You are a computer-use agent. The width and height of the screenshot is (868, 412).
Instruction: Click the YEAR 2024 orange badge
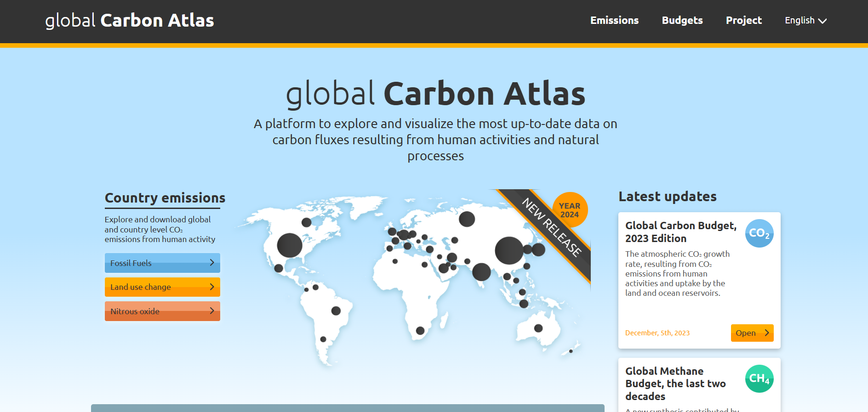point(570,210)
